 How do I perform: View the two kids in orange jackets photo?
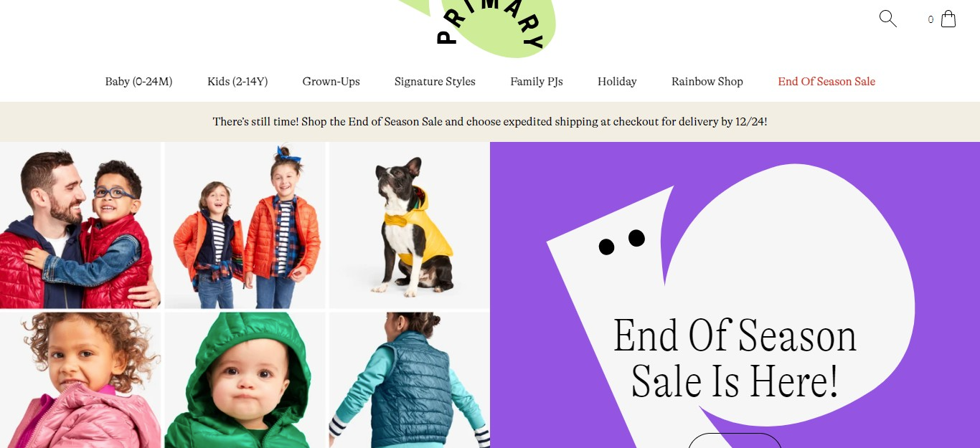coord(245,225)
